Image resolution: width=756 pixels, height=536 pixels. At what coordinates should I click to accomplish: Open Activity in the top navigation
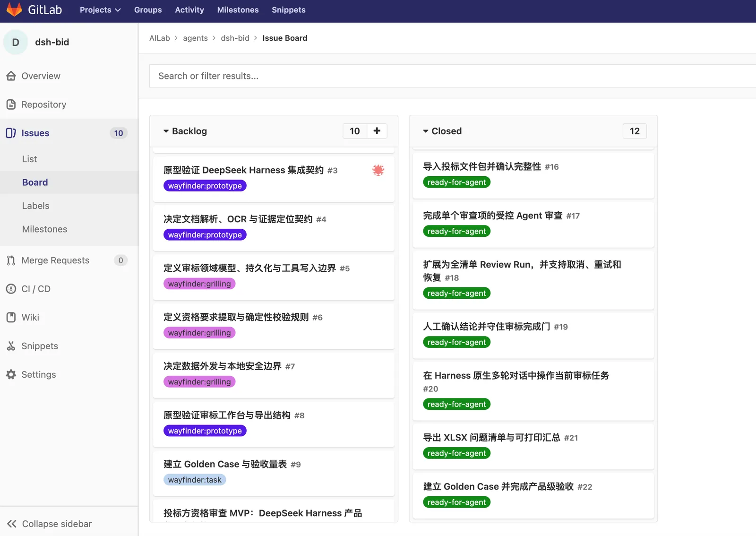[x=189, y=10]
